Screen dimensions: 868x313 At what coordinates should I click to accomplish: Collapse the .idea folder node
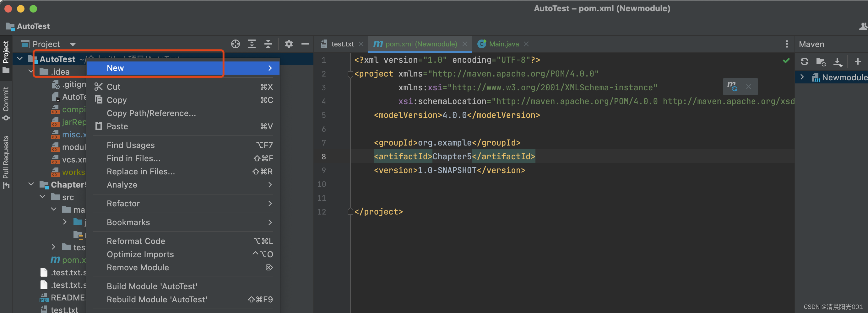pyautogui.click(x=31, y=72)
